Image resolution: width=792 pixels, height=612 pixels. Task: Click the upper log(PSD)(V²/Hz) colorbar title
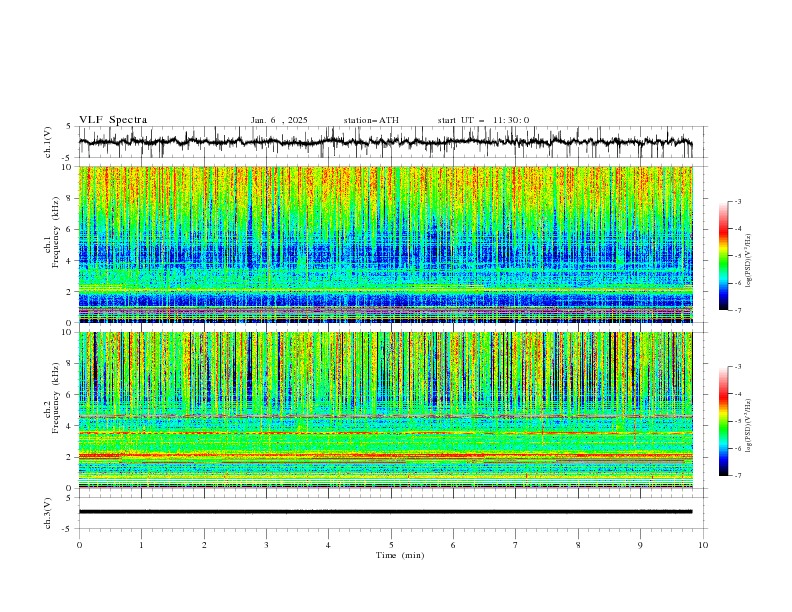(749, 261)
